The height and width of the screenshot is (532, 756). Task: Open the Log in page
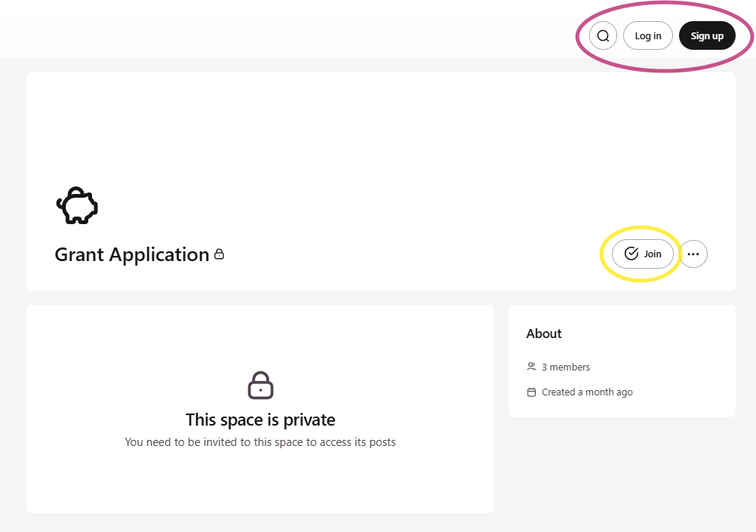(x=647, y=36)
